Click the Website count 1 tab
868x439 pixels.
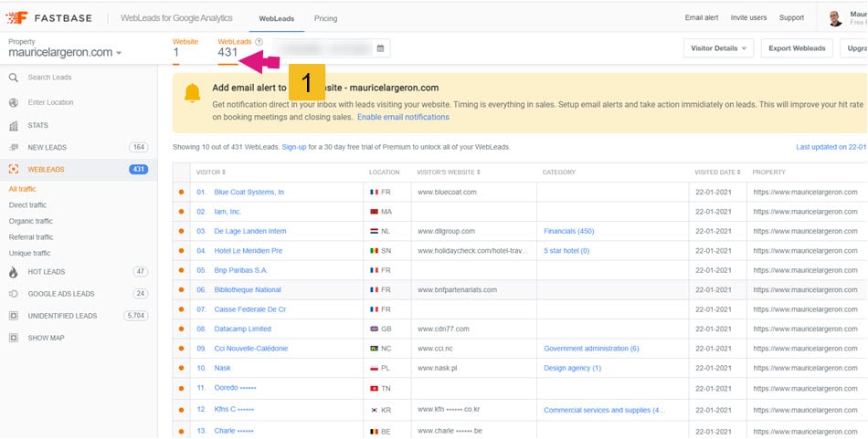click(x=185, y=49)
